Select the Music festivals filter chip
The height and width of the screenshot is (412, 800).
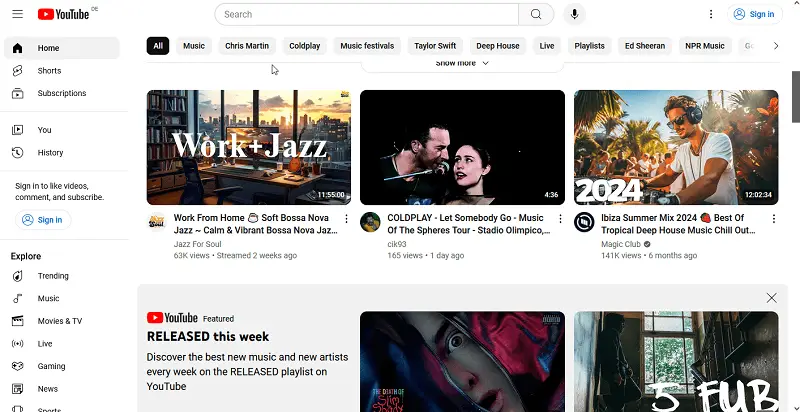click(367, 46)
